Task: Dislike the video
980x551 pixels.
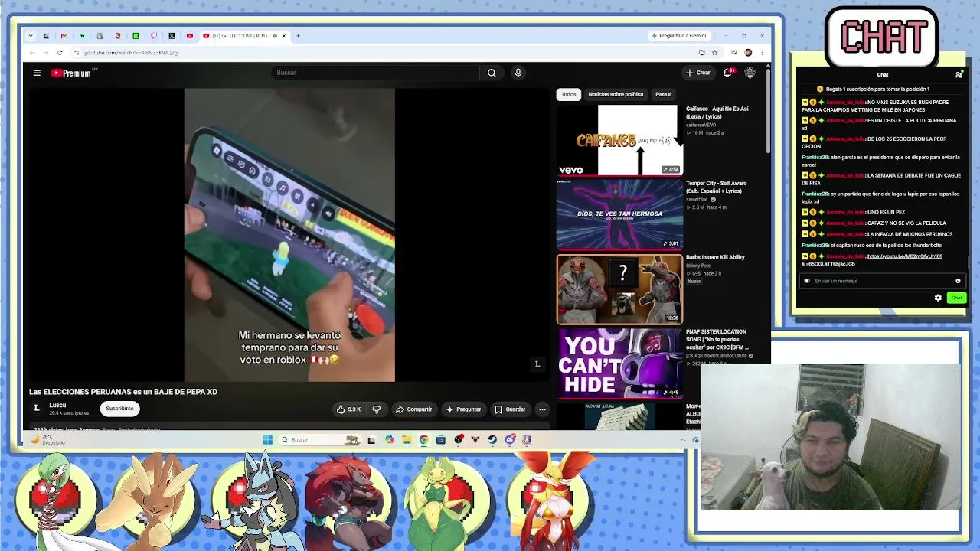Action: (376, 409)
